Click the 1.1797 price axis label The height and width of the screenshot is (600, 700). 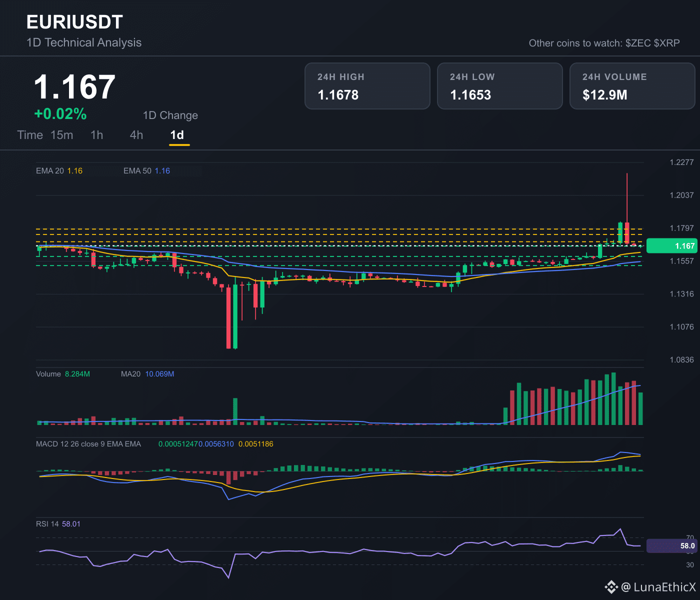tap(682, 228)
